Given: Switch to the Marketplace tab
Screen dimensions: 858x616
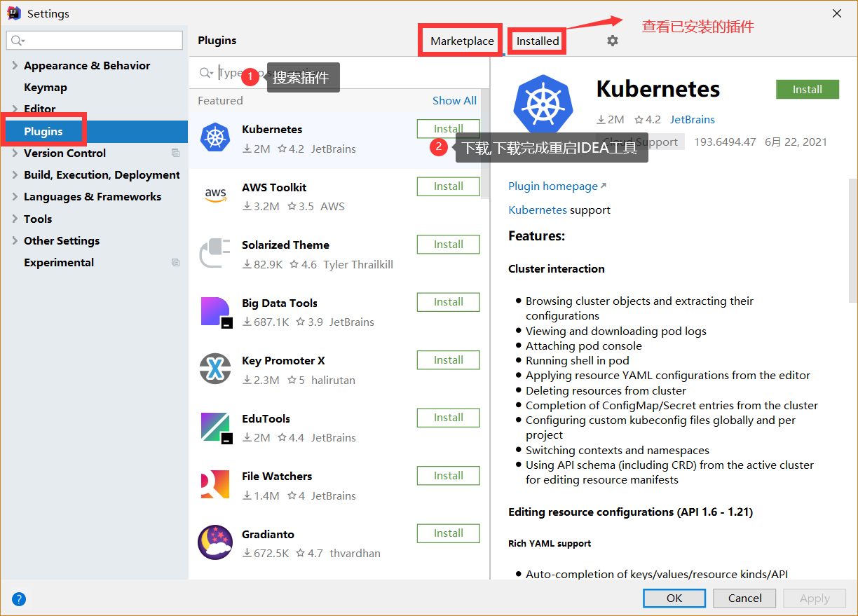Looking at the screenshot, I should pyautogui.click(x=462, y=41).
